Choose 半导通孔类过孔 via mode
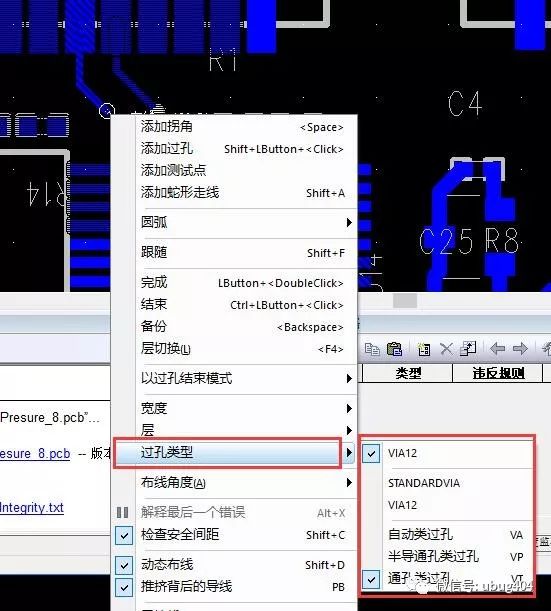Screen dimensions: 551x611 point(447,556)
